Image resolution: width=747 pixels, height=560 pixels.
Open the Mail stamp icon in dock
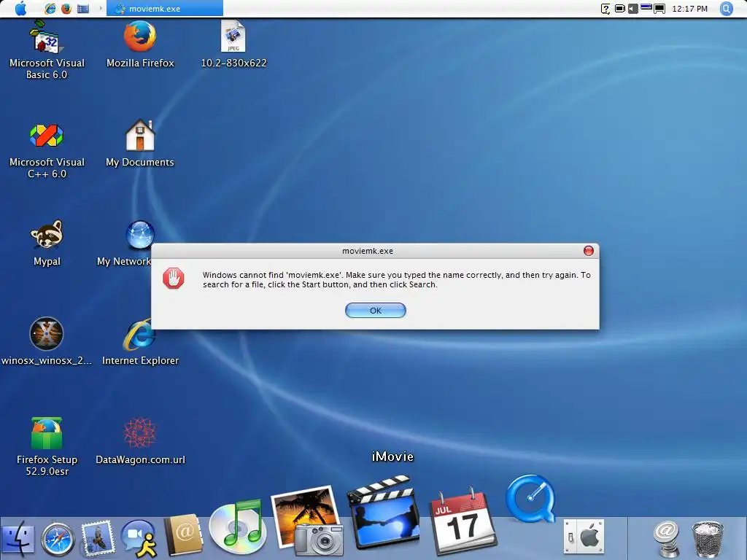pyautogui.click(x=98, y=538)
